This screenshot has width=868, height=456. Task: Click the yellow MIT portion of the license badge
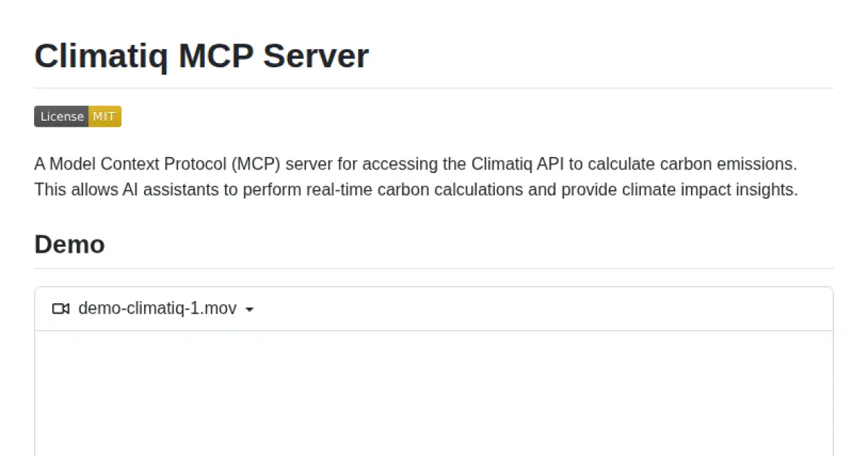(105, 116)
